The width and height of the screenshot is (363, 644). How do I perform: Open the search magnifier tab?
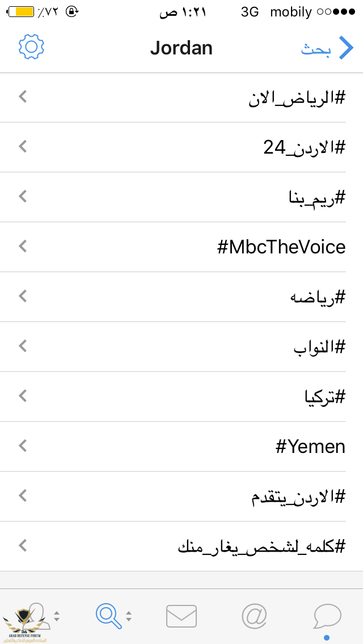pos(109,616)
